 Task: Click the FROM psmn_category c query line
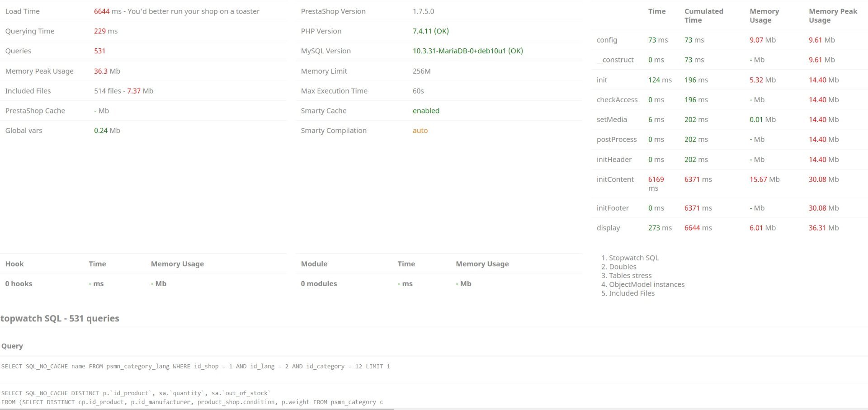[x=192, y=402]
